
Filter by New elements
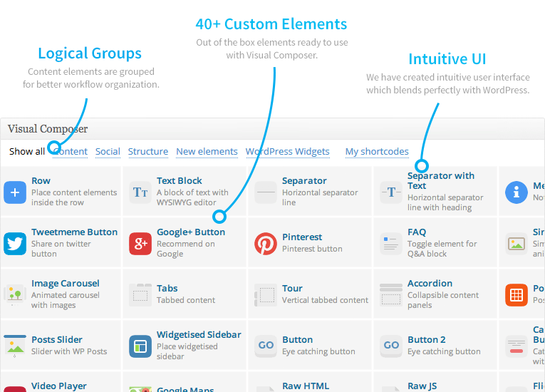click(x=207, y=152)
